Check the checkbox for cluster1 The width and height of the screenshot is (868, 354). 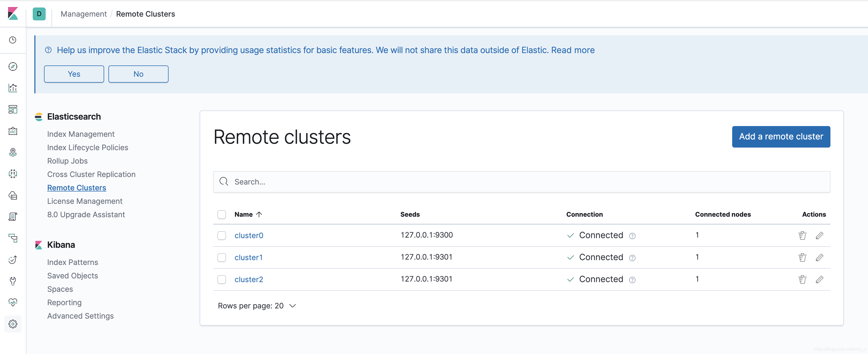pyautogui.click(x=222, y=258)
